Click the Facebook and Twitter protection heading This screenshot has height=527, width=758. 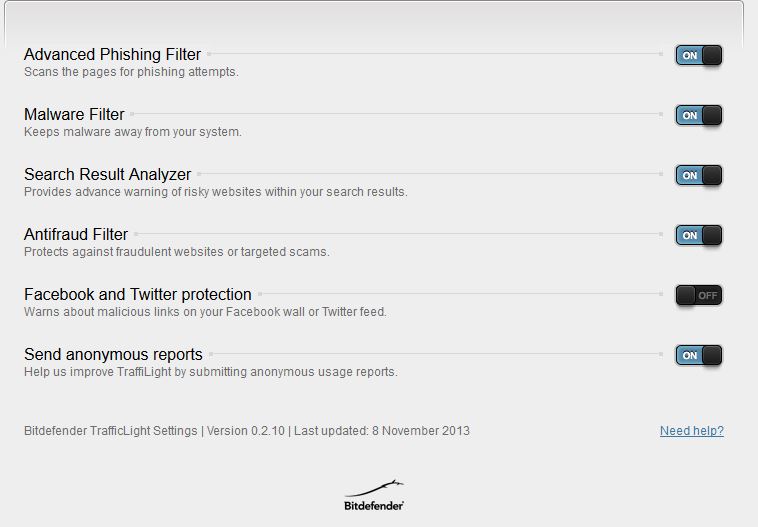pyautogui.click(x=138, y=294)
